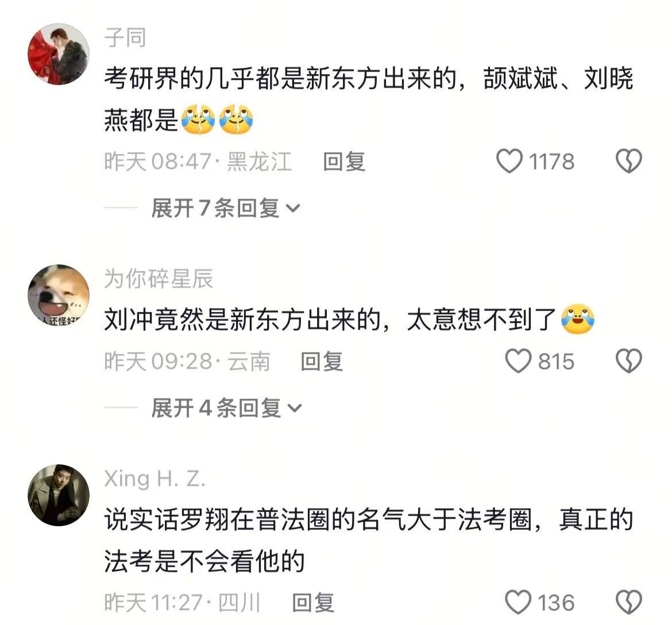Like Xing H. Z.'s comment heart
The image size is (672, 625).
(x=518, y=602)
